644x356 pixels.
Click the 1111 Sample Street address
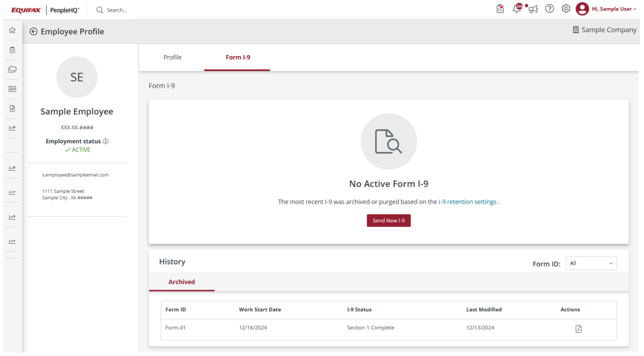tap(63, 191)
